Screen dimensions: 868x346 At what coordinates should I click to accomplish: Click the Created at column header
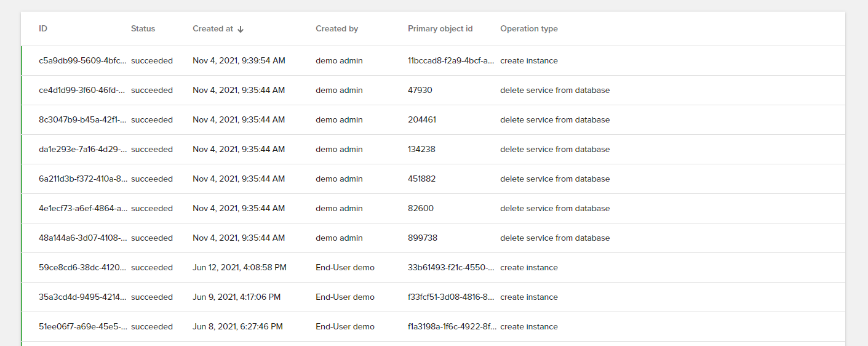(x=212, y=29)
